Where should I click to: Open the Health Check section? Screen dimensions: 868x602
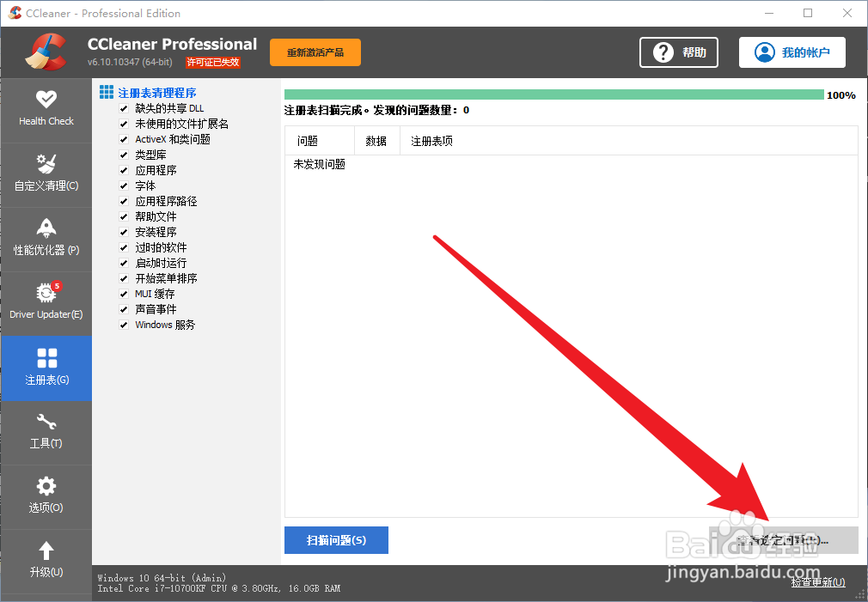[x=46, y=110]
